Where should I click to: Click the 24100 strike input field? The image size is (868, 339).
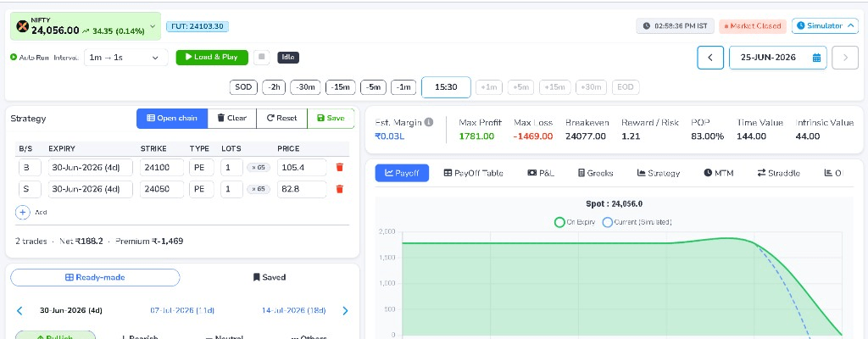pyautogui.click(x=162, y=167)
